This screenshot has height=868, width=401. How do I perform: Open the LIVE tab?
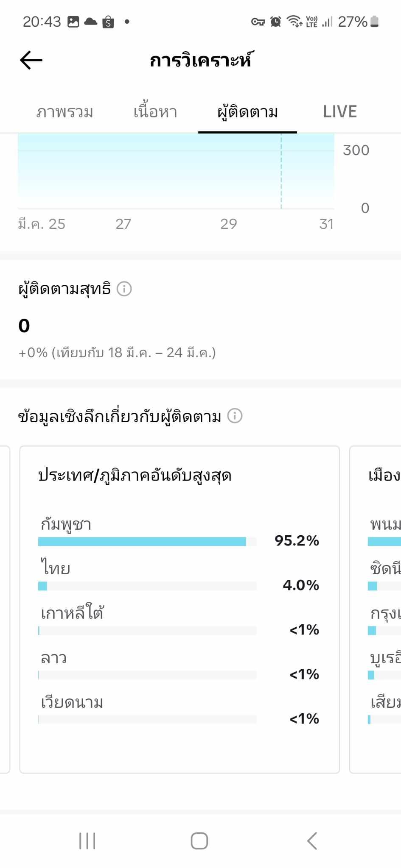pos(340,112)
